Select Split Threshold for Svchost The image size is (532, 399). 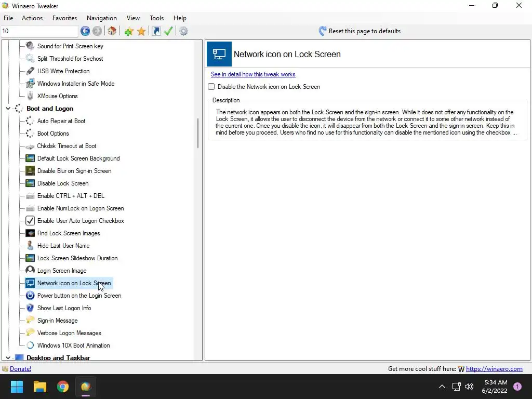70,59
